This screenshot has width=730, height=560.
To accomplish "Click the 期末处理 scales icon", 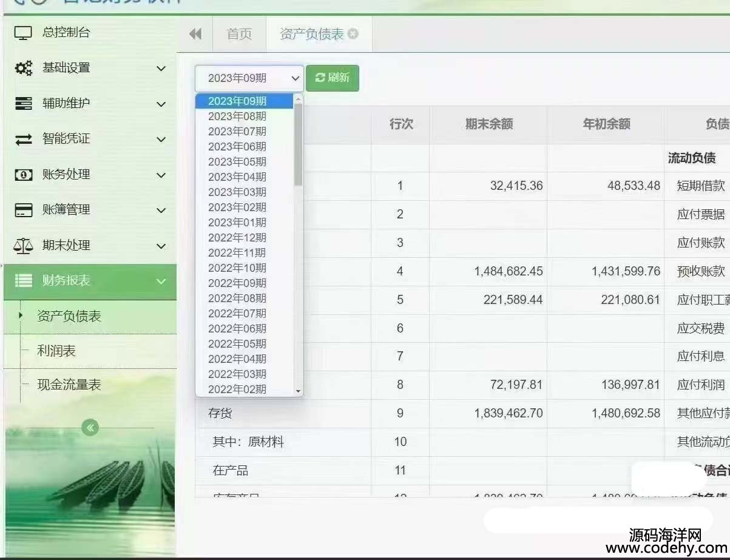I will [23, 246].
